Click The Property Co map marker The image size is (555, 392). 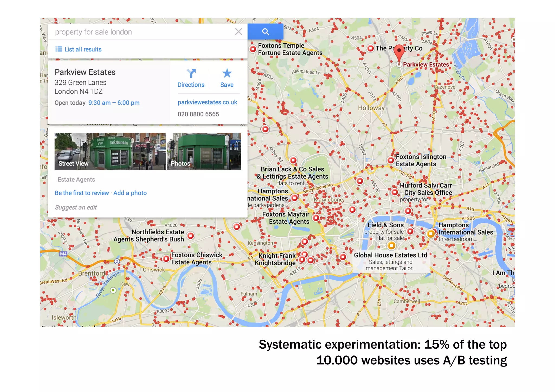pos(370,48)
